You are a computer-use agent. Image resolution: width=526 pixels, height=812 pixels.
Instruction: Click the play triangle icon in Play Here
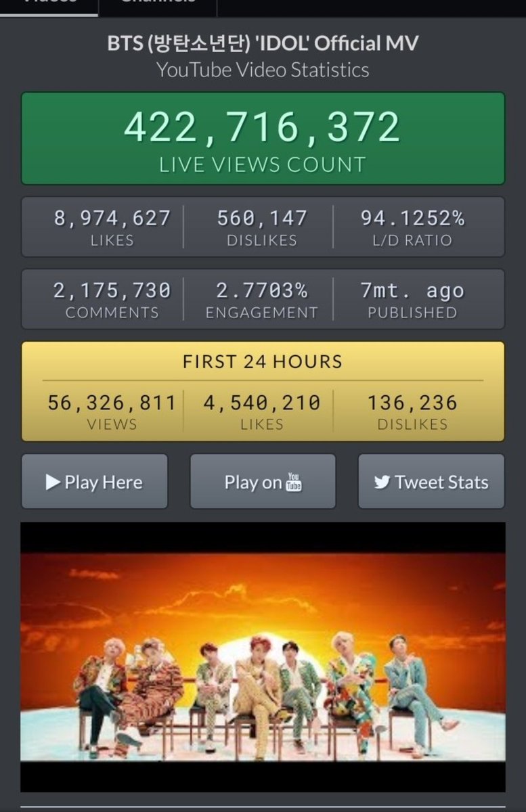click(53, 482)
